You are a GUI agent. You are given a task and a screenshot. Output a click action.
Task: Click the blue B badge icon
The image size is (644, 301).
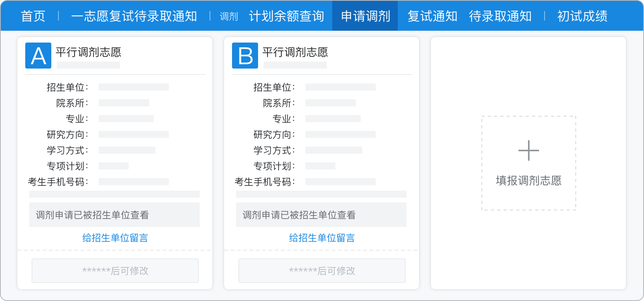click(245, 56)
